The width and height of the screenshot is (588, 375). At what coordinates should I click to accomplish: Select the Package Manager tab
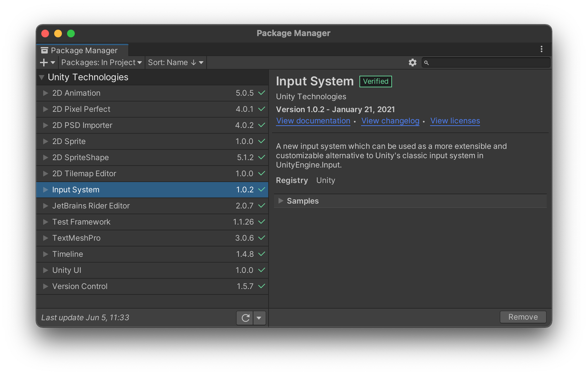click(x=83, y=50)
